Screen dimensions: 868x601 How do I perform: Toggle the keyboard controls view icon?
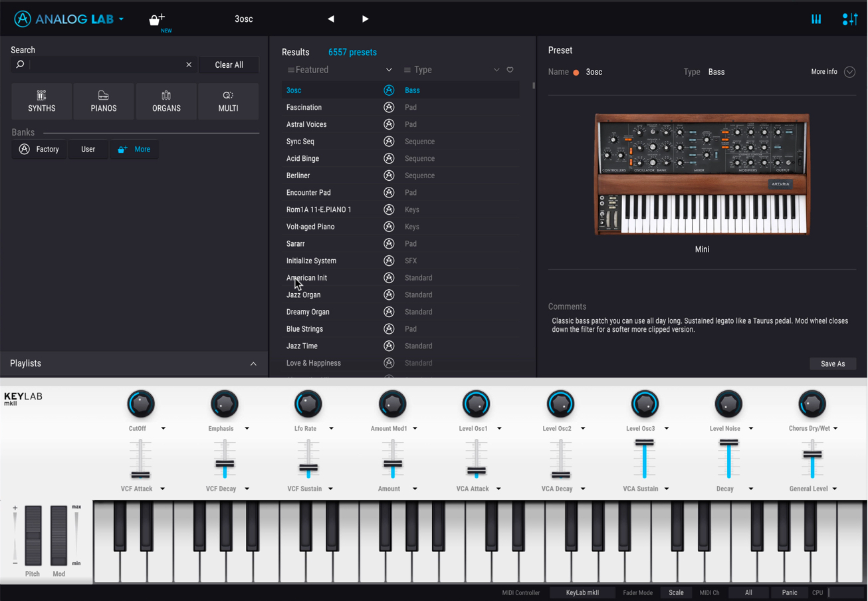click(816, 19)
